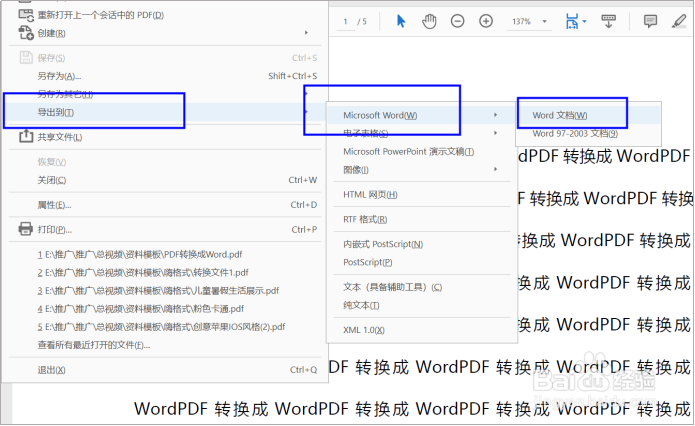The width and height of the screenshot is (695, 426).
Task: Open recent file 转换文件1.pdf
Action: coord(143,273)
